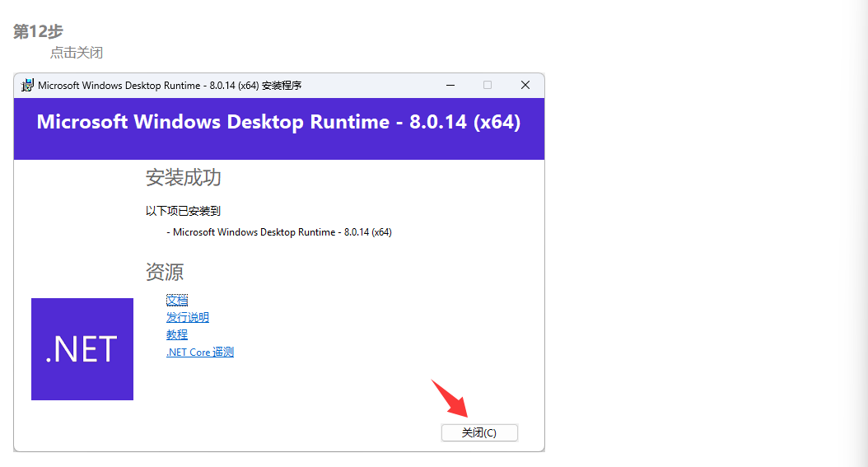This screenshot has width=868, height=467.
Task: Open the 发行说明 link
Action: (188, 317)
